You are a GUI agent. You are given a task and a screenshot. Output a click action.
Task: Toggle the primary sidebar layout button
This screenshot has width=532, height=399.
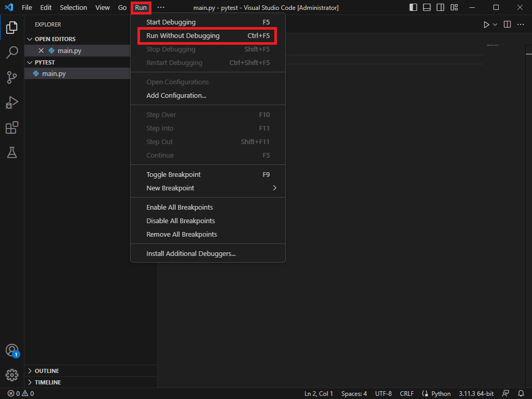[413, 8]
